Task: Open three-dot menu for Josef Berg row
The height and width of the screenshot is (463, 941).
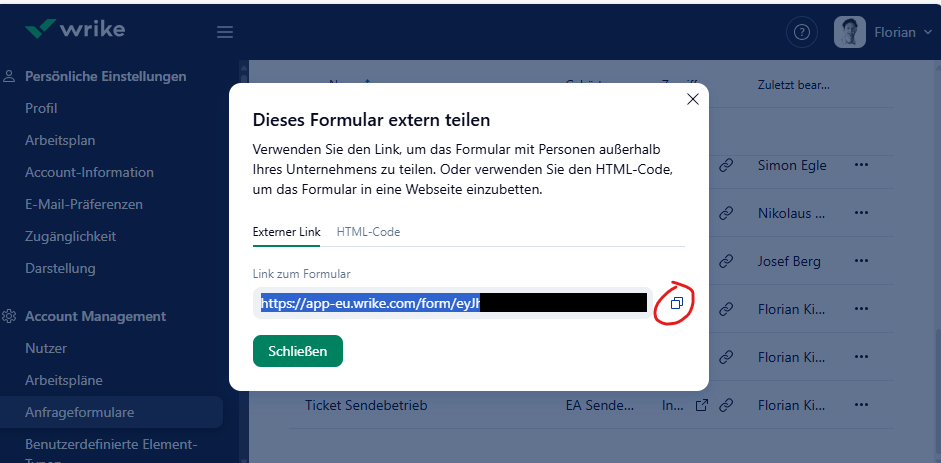Action: [x=862, y=261]
